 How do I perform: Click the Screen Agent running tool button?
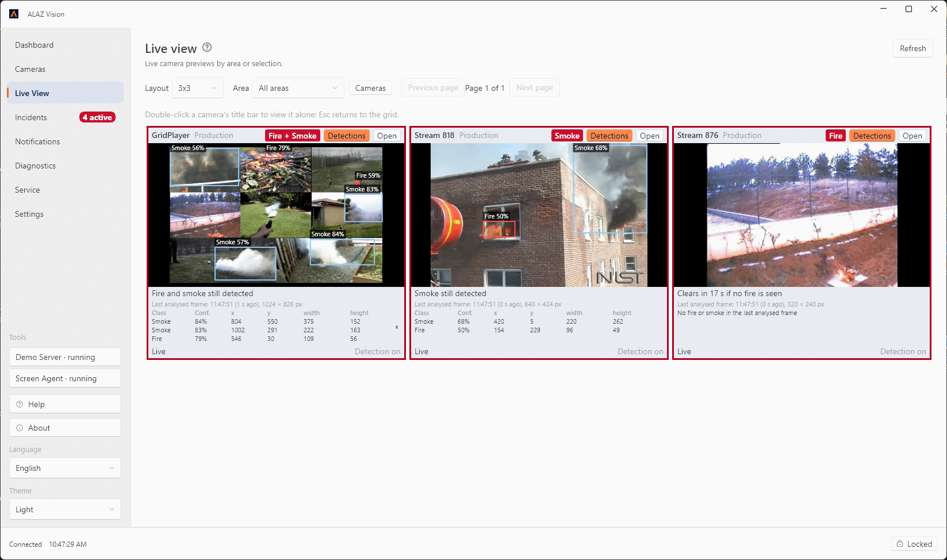[65, 378]
